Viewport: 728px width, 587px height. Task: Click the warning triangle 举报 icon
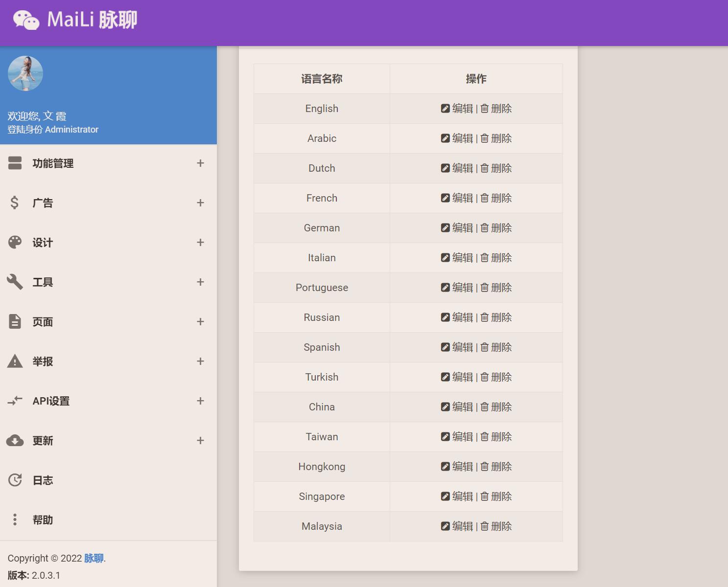15,361
